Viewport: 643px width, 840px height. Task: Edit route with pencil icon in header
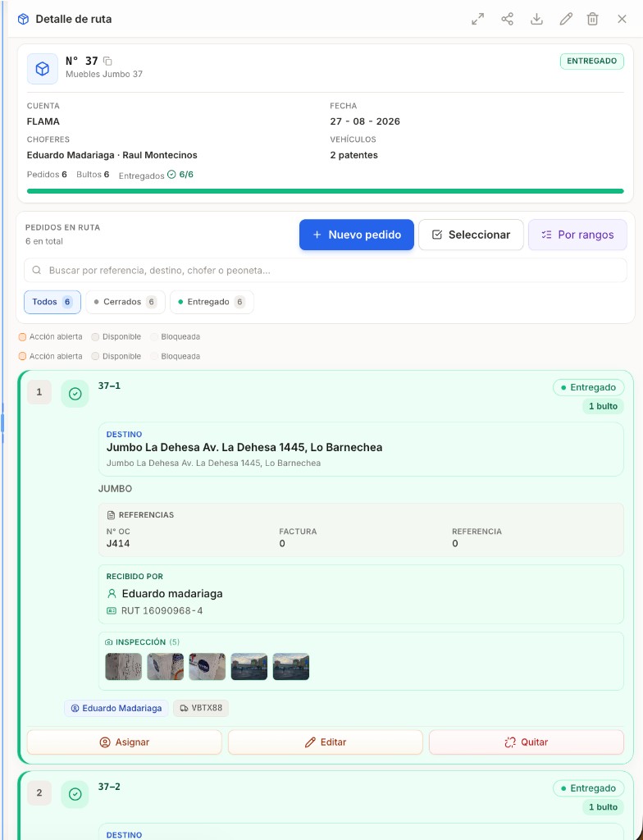tap(566, 20)
